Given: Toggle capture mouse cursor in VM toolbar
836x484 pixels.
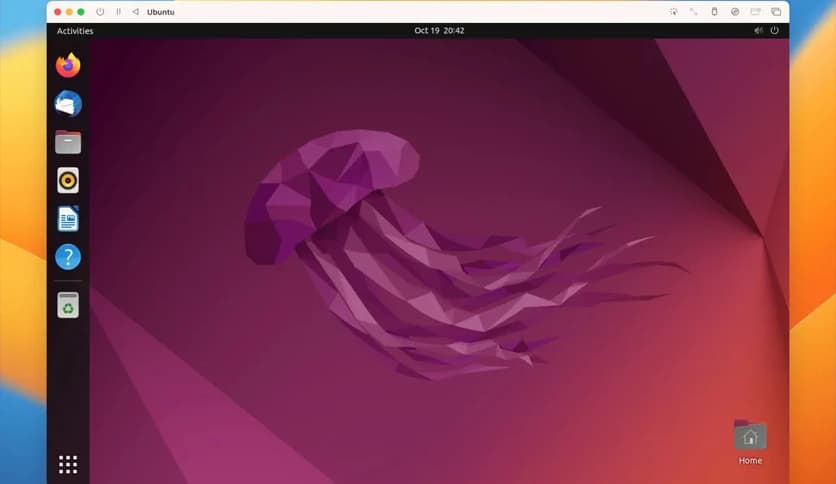Looking at the screenshot, I should click(x=674, y=12).
